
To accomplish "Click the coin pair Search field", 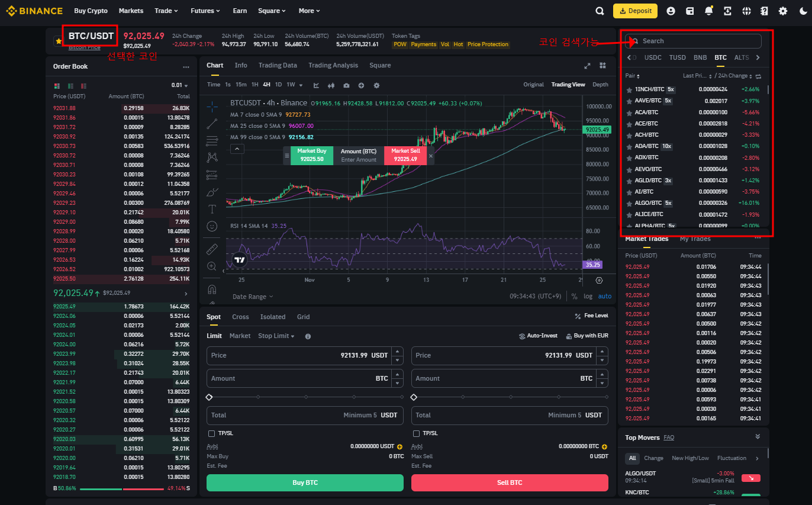I will (693, 41).
